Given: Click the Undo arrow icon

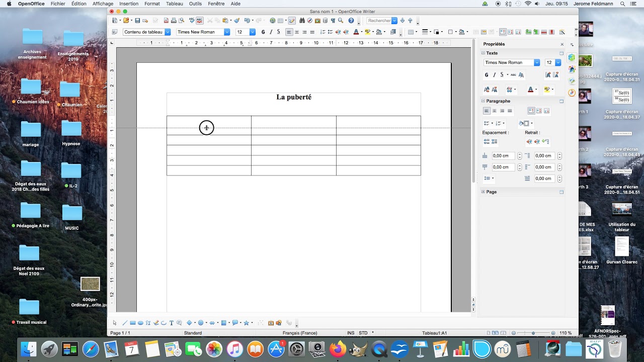Looking at the screenshot, I should [x=247, y=21].
